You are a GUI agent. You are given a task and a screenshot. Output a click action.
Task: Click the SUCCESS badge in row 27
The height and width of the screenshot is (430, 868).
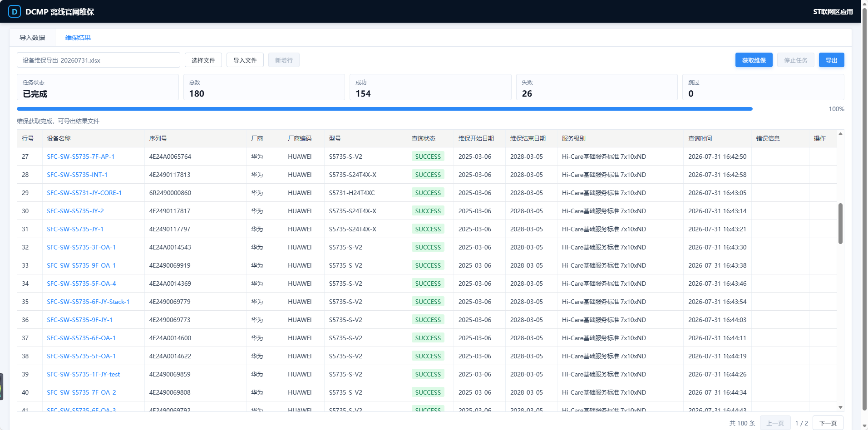[x=428, y=156]
